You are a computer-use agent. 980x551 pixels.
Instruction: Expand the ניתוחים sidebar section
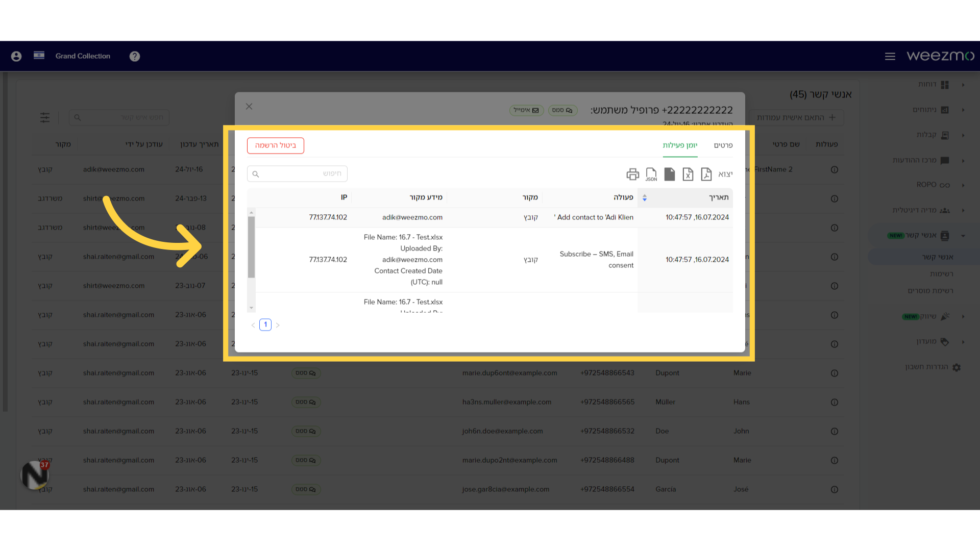click(x=963, y=110)
